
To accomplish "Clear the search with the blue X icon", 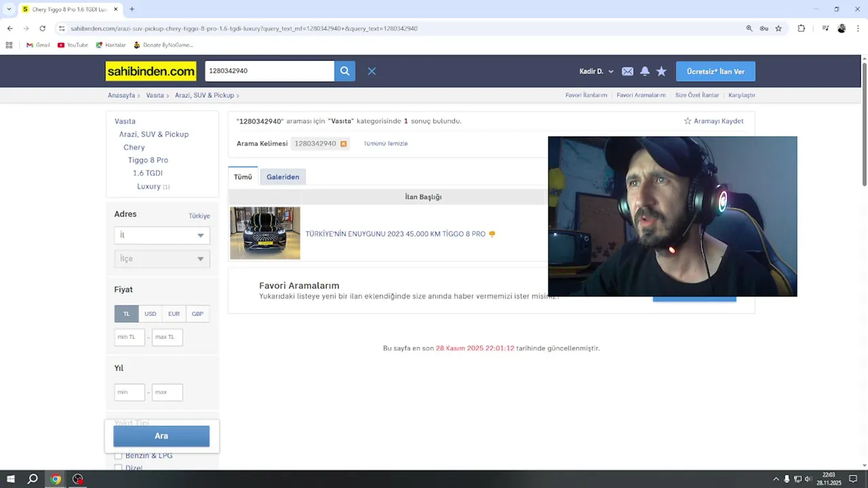I will point(372,71).
